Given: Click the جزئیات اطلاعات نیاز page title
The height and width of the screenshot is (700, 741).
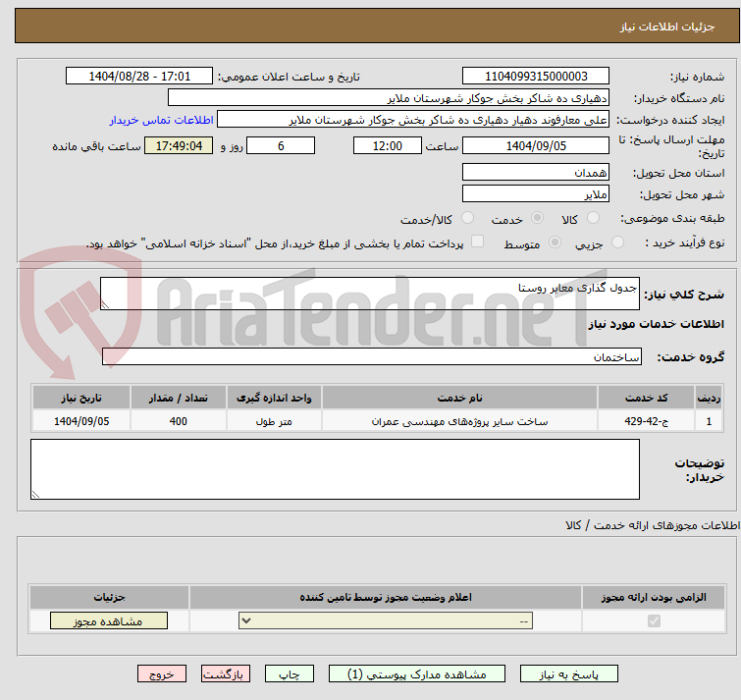Looking at the screenshot, I should click(x=667, y=27).
